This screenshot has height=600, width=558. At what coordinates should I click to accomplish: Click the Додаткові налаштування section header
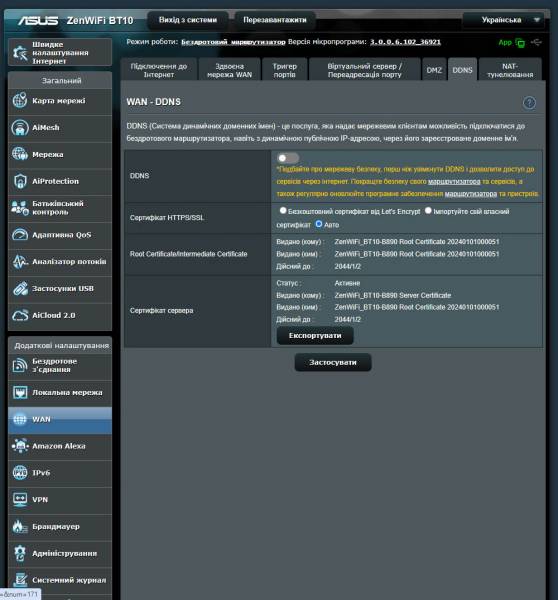(60, 346)
